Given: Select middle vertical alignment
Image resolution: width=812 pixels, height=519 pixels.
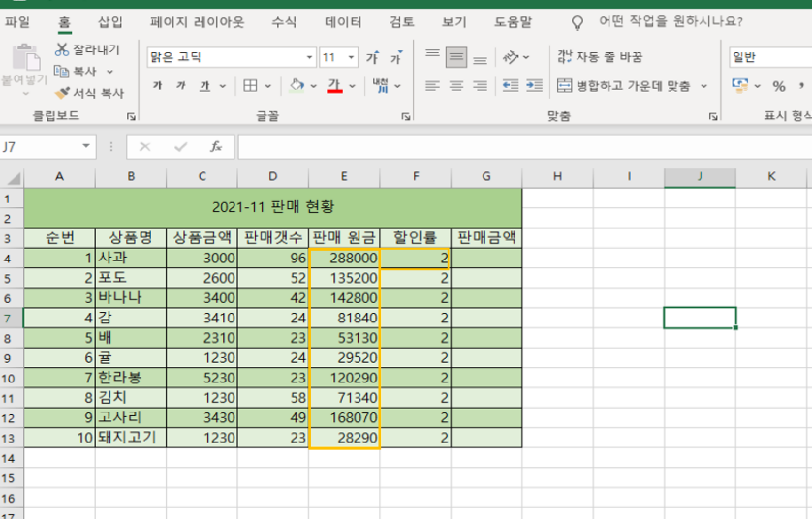Looking at the screenshot, I should [x=456, y=57].
